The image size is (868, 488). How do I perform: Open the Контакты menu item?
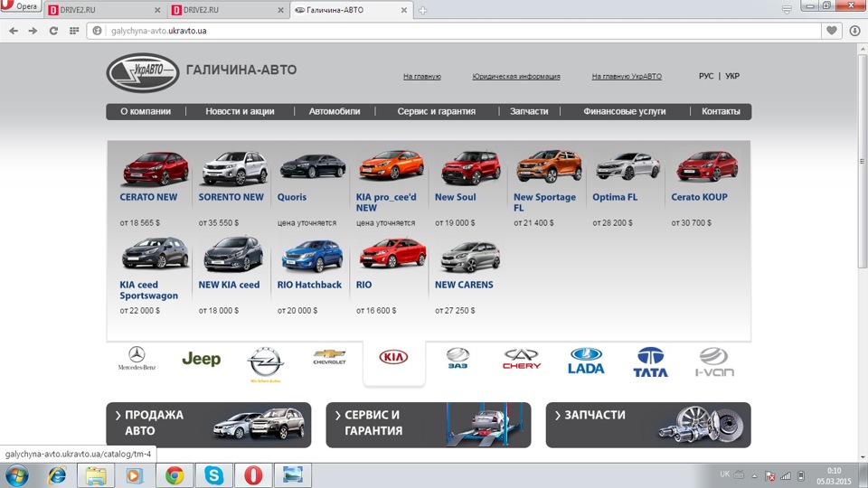pyautogui.click(x=721, y=111)
